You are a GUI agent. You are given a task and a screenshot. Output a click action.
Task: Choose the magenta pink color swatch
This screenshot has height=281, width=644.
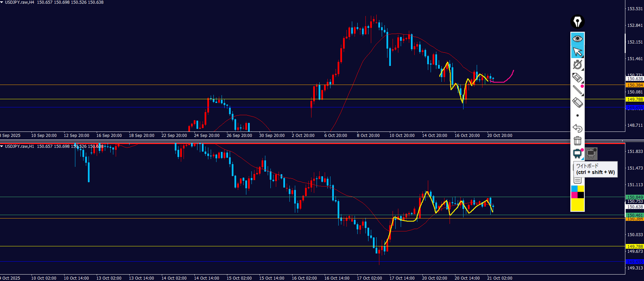coord(574,195)
